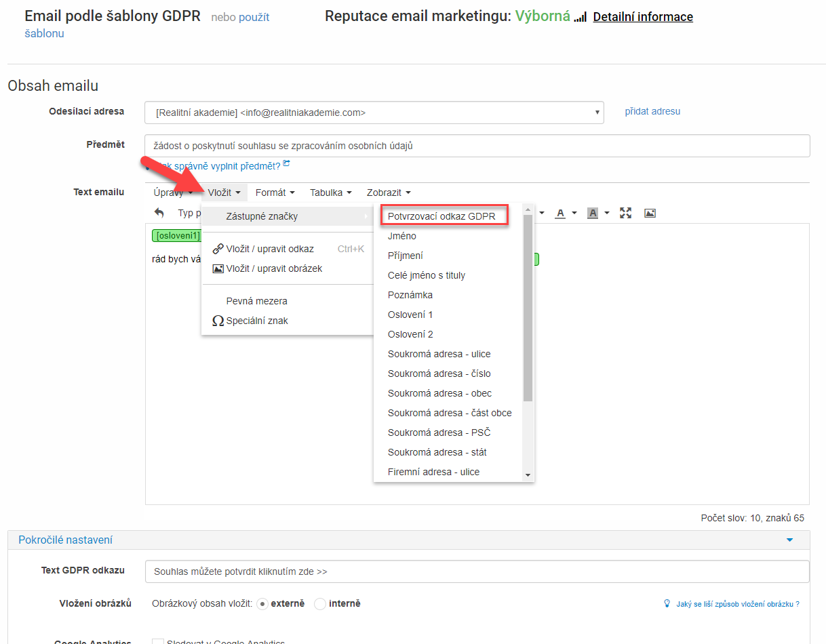Toggle fullscreen editor icon
826x644 pixels.
[625, 213]
